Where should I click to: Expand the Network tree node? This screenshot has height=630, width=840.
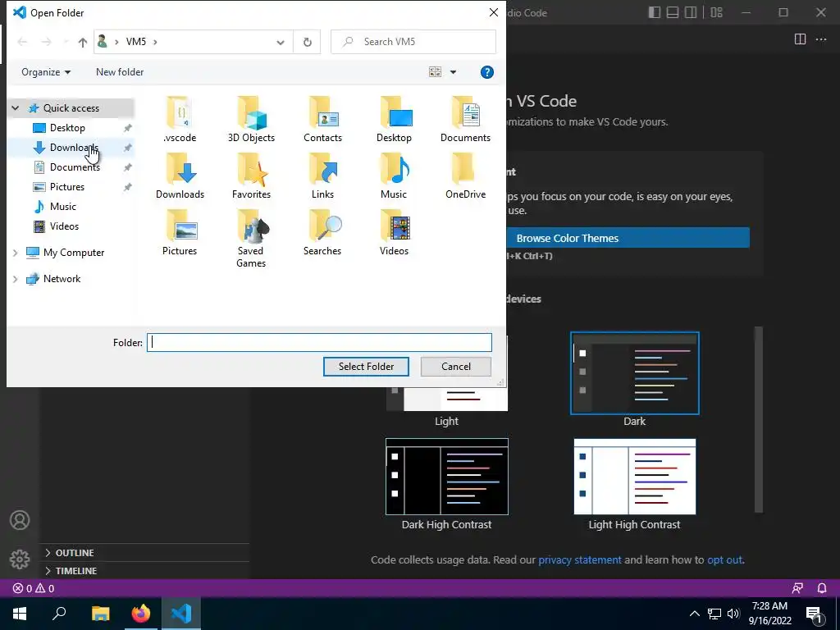pos(16,279)
